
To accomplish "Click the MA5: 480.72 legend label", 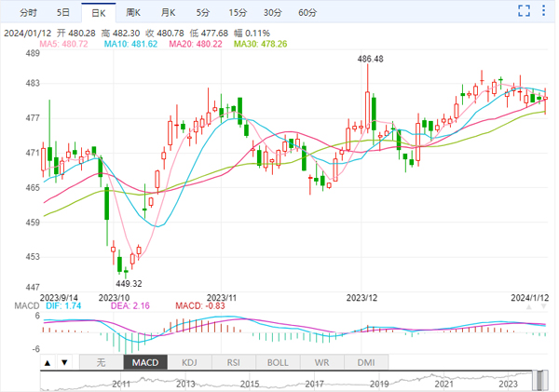I will pos(63,44).
